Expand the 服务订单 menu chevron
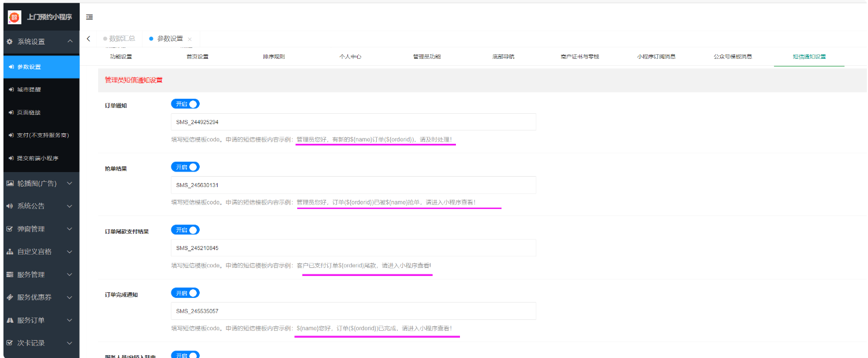868x358 pixels. tap(70, 320)
